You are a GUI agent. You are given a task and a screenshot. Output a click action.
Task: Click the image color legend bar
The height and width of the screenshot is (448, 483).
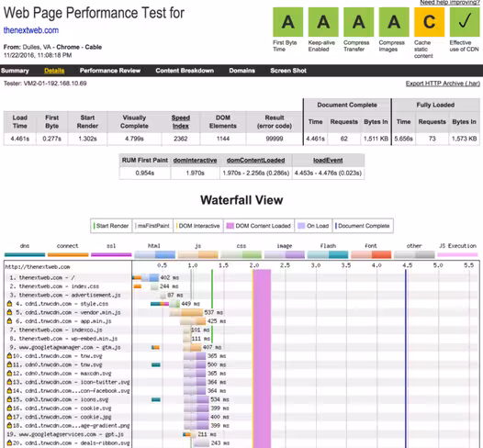click(x=285, y=254)
